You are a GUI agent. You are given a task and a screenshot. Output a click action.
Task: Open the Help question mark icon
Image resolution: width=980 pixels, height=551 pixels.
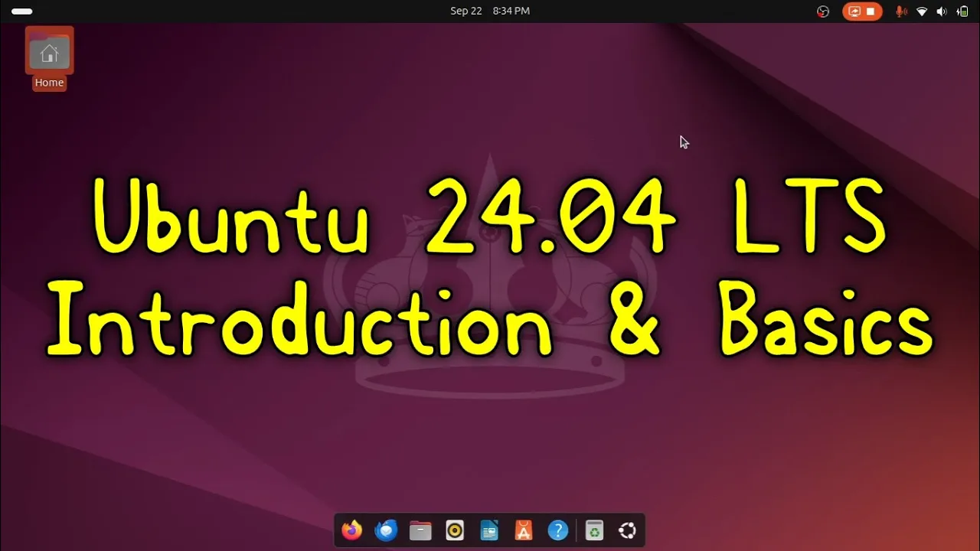tap(558, 530)
